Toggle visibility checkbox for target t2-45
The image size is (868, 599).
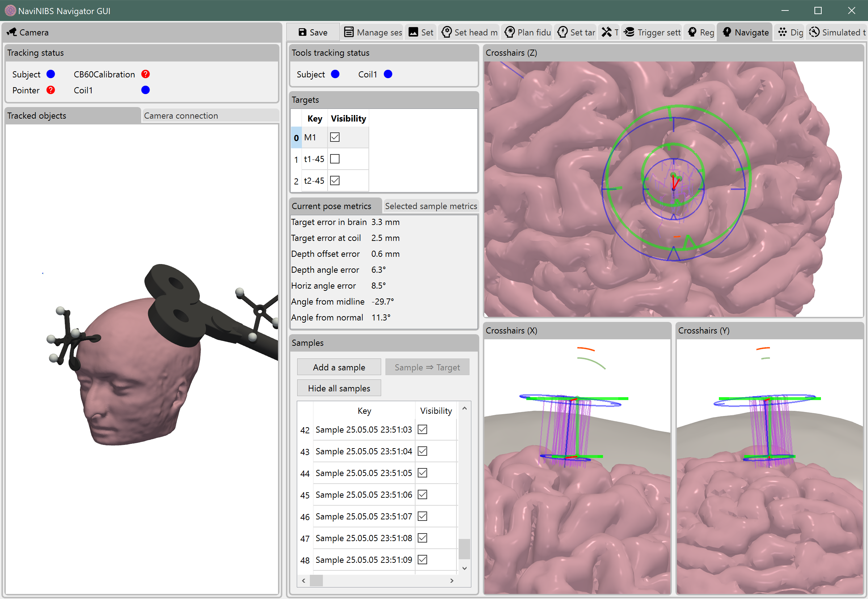pyautogui.click(x=335, y=181)
